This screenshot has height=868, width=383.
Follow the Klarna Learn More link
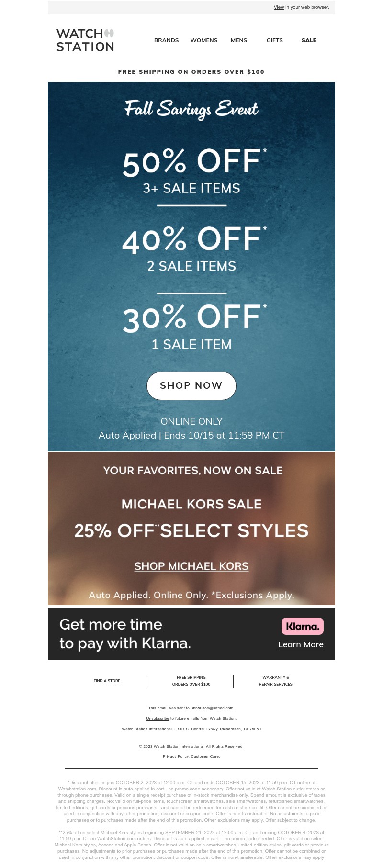point(301,644)
